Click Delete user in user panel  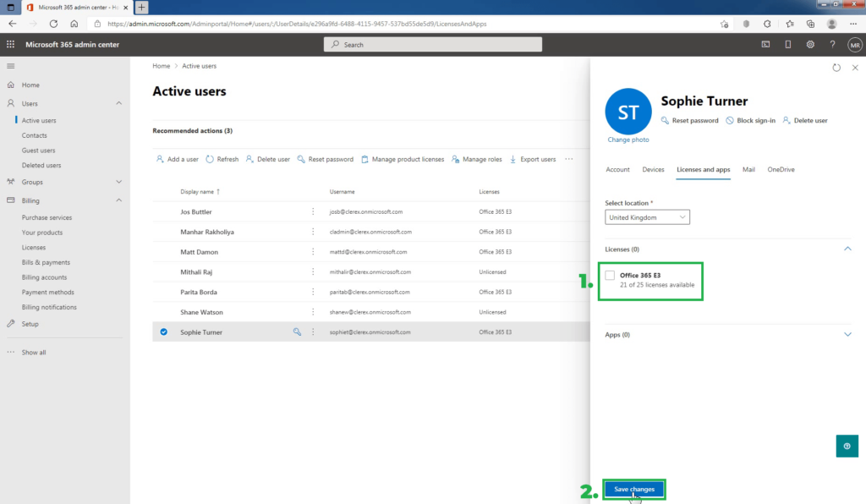click(805, 120)
